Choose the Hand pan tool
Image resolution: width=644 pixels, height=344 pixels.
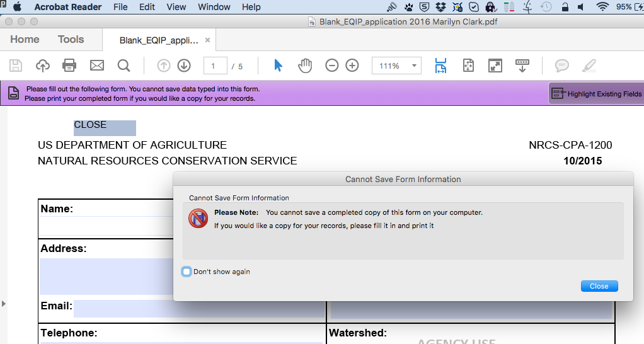pos(305,66)
